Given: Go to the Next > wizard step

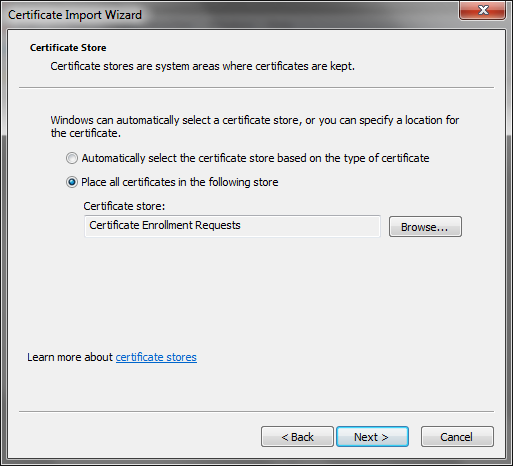Looking at the screenshot, I should click(372, 437).
